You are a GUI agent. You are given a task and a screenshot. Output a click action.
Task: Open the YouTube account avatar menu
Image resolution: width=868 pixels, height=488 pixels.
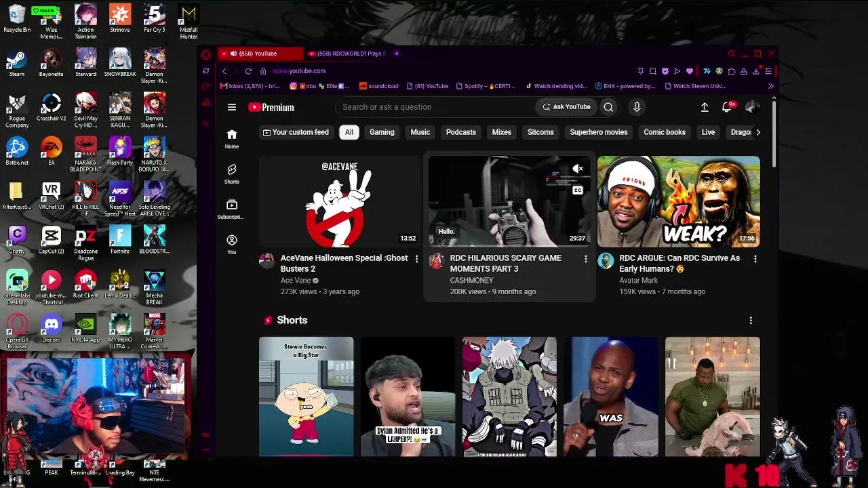pyautogui.click(x=751, y=107)
